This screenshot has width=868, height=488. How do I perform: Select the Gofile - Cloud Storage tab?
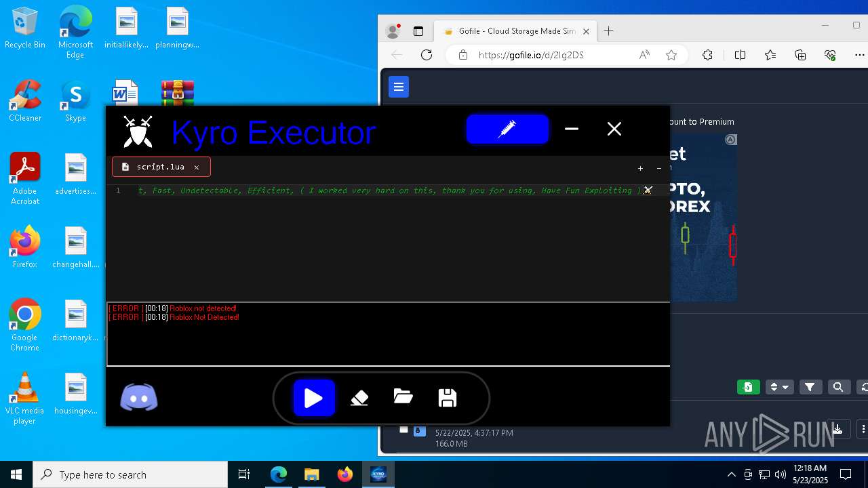click(516, 31)
